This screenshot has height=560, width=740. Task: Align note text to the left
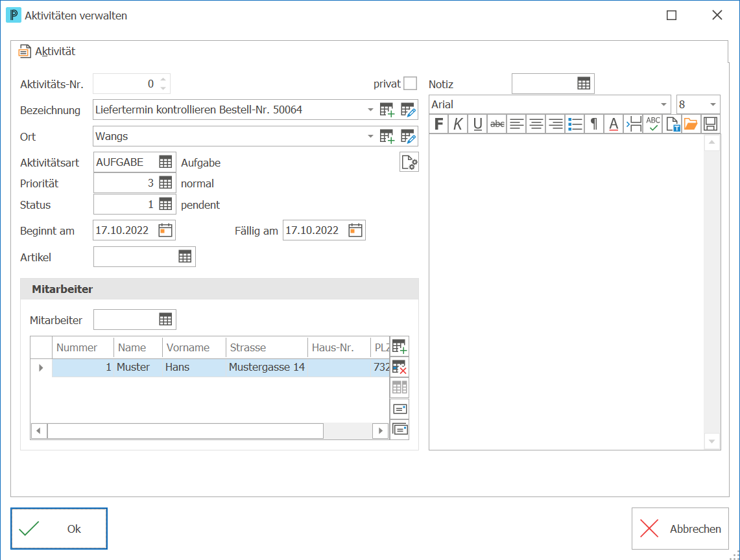pos(516,124)
